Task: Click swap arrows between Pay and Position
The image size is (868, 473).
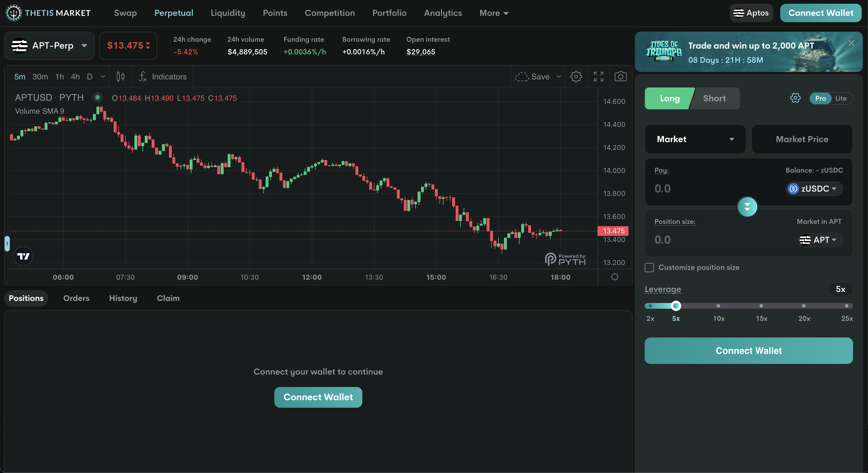Action: coord(747,207)
